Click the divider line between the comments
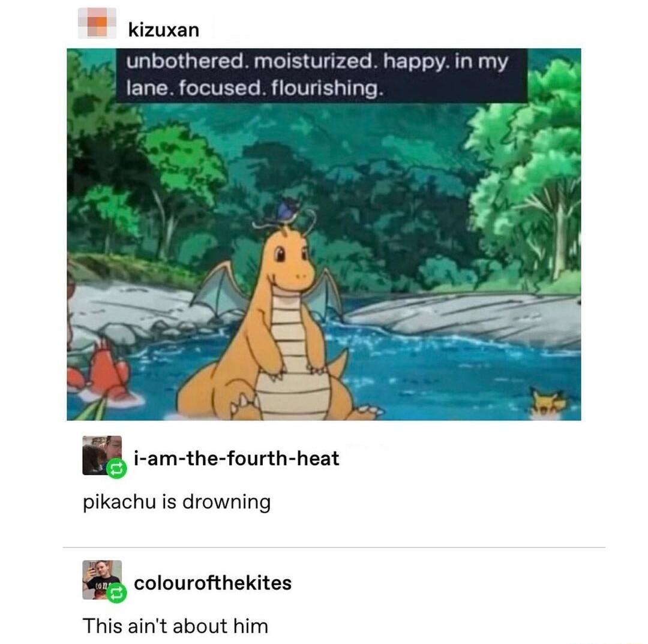The image size is (648, 644). [x=334, y=547]
